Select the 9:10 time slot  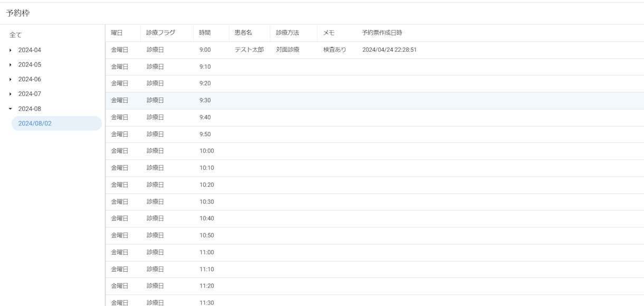(205, 66)
